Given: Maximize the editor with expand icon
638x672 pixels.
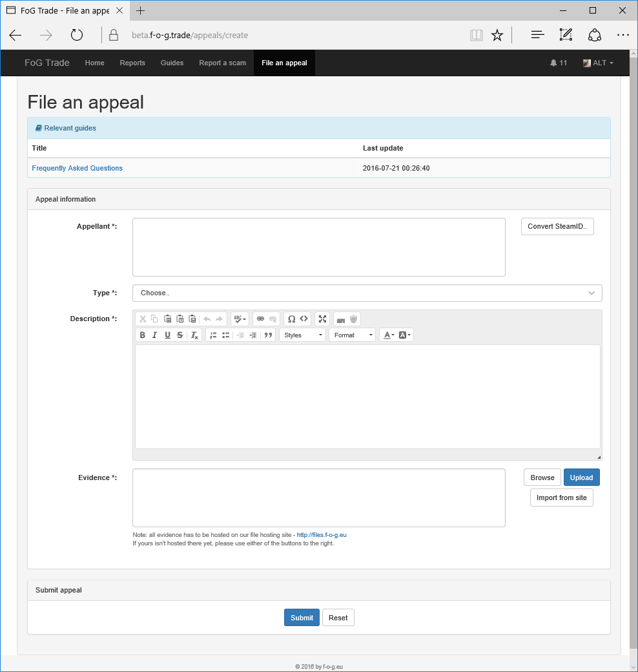Looking at the screenshot, I should (322, 319).
